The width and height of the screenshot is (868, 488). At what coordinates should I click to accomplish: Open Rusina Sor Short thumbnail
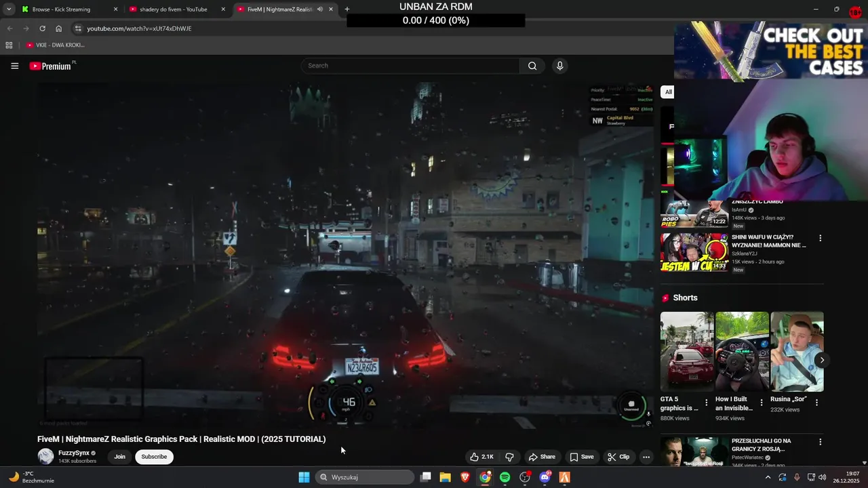797,352
